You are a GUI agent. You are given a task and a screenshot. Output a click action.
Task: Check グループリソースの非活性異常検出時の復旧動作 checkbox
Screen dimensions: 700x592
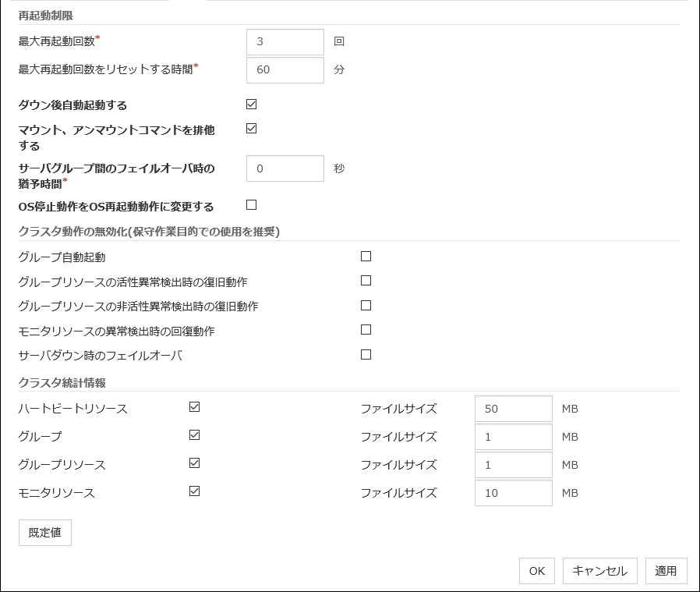point(366,306)
